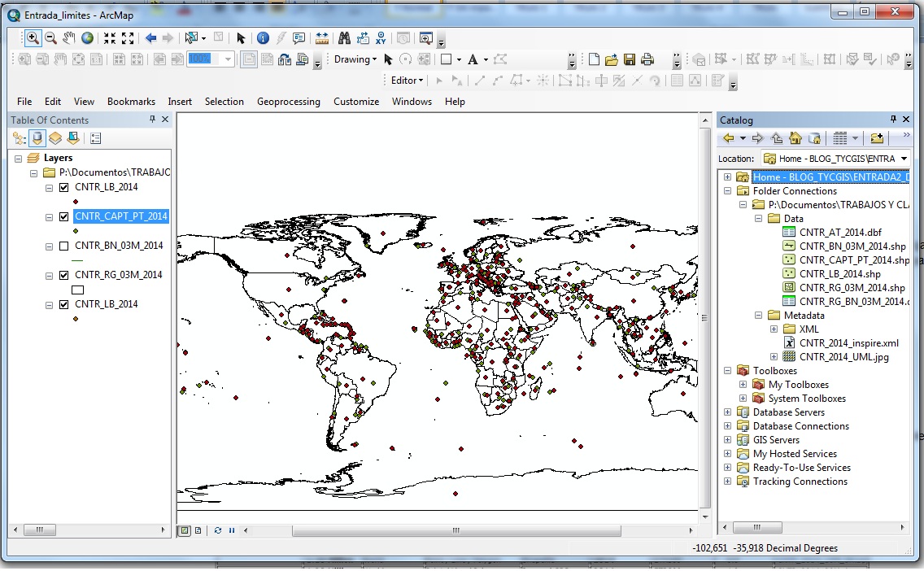Collapse the Folder Connections node
The width and height of the screenshot is (924, 571).
[x=727, y=191]
